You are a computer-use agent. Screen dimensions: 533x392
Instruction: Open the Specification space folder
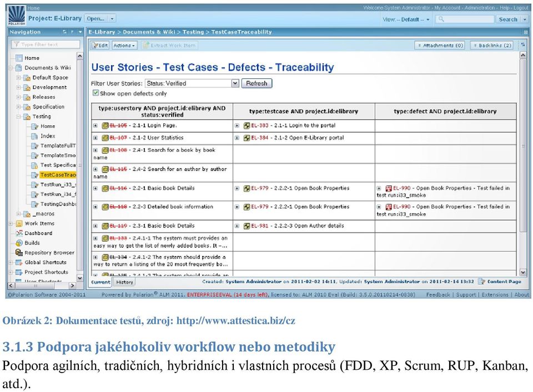(48, 107)
